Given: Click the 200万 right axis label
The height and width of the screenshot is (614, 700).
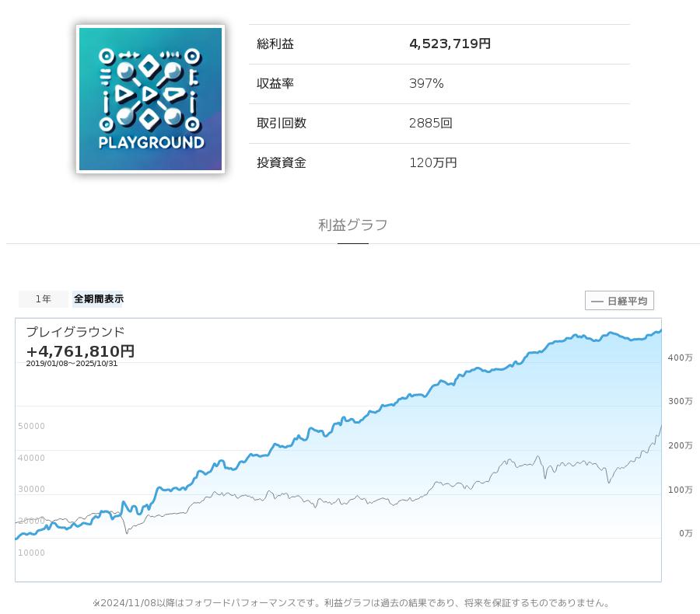Looking at the screenshot, I should click(679, 445).
